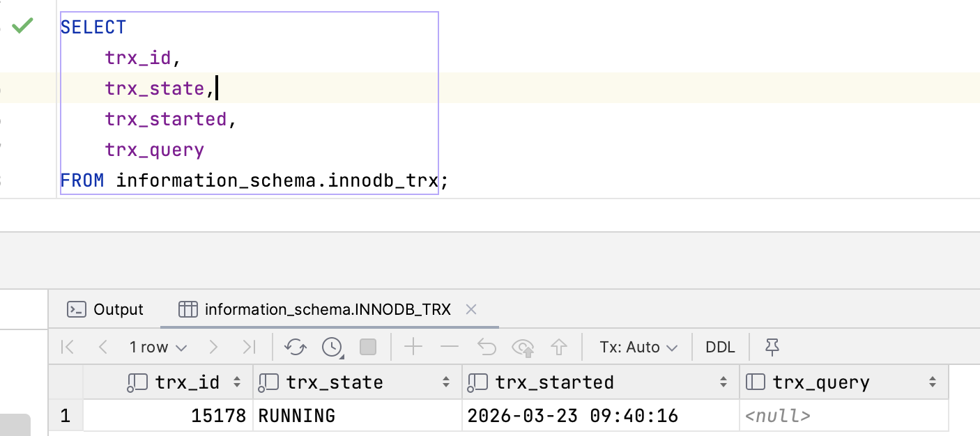
Task: Click the Revert changes undo arrow
Action: pos(486,347)
